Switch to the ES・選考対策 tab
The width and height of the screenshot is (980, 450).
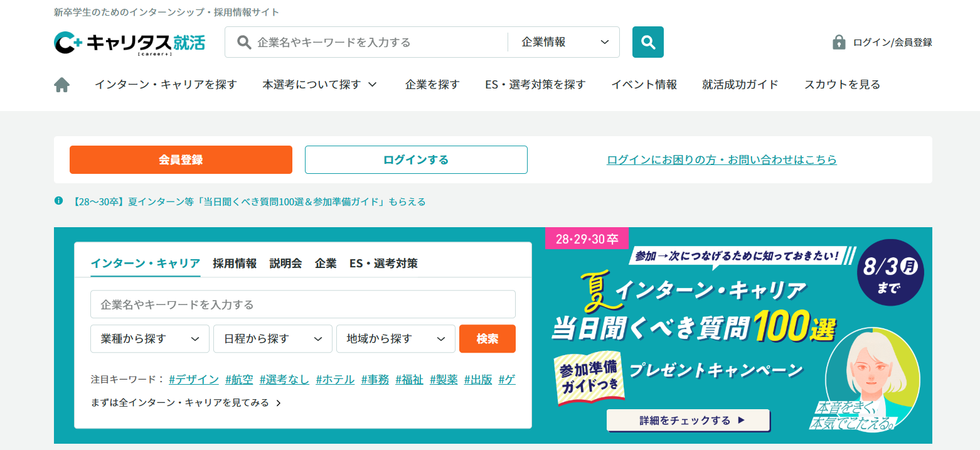(x=383, y=264)
